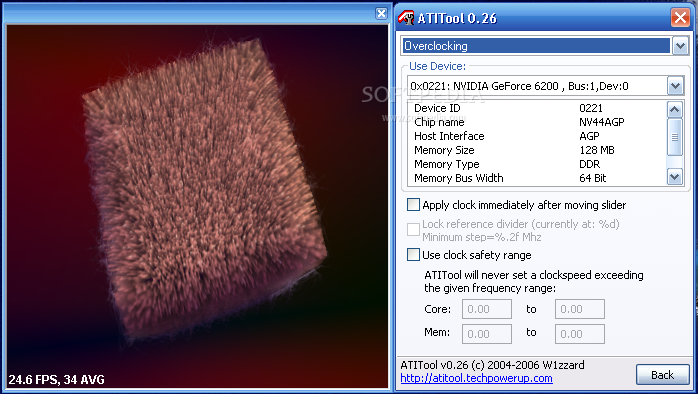Image resolution: width=698 pixels, height=394 pixels.
Task: Click the device info list scroll up arrow
Action: click(674, 109)
